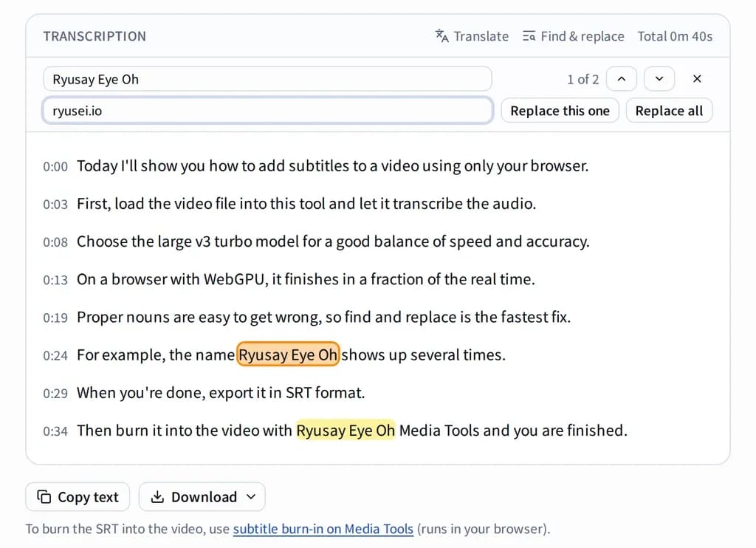Jump to next match with the down chevron
Viewport: 756px width, 548px height.
[x=659, y=78]
